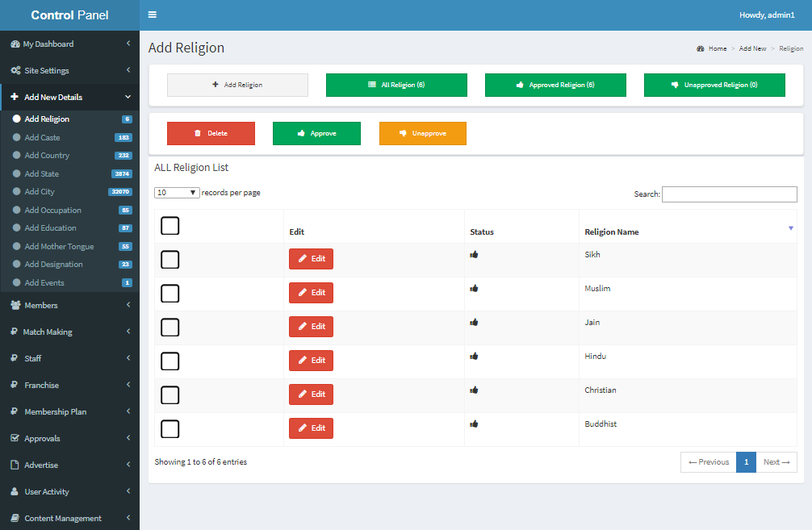Viewport: 812px width, 530px height.
Task: Click the Site Settings gears icon
Action: 15,70
